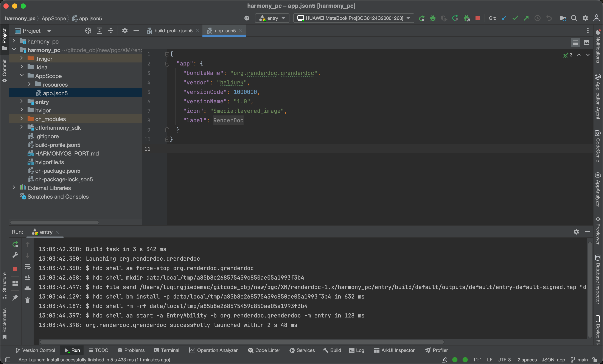Click the user account icon

pos(596,18)
